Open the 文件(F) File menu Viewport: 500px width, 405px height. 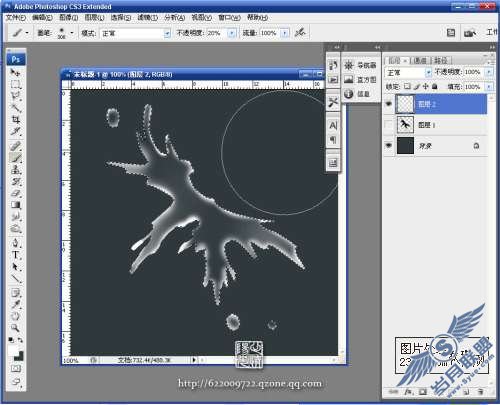[16, 18]
